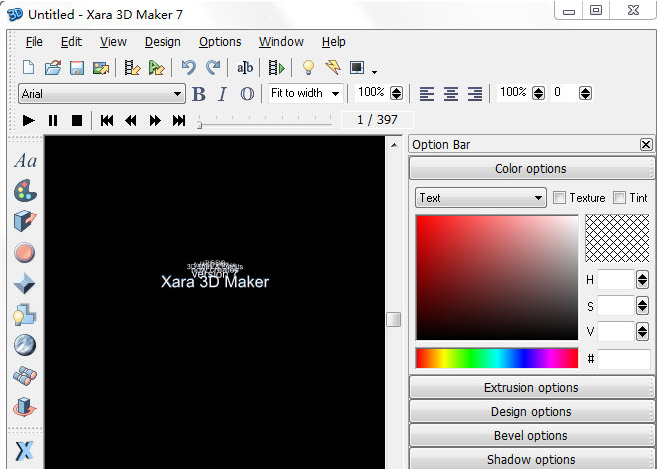
Task: Click the Open file folder icon
Action: (x=53, y=68)
